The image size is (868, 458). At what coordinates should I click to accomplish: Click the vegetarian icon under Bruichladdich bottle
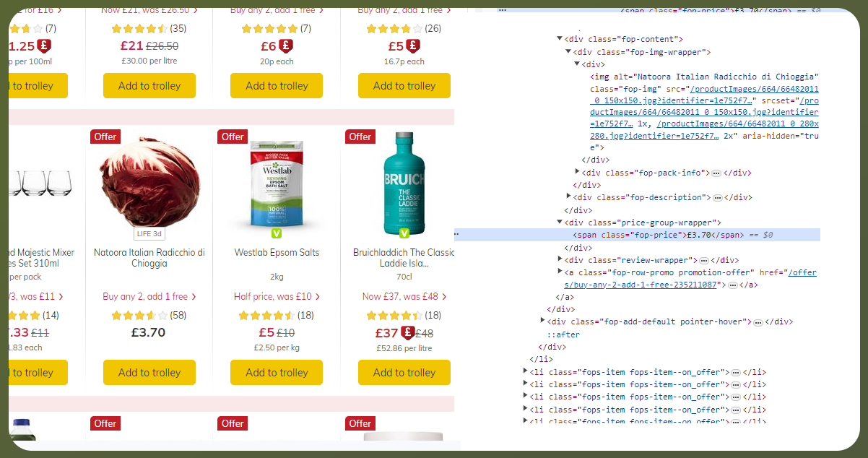pos(404,233)
